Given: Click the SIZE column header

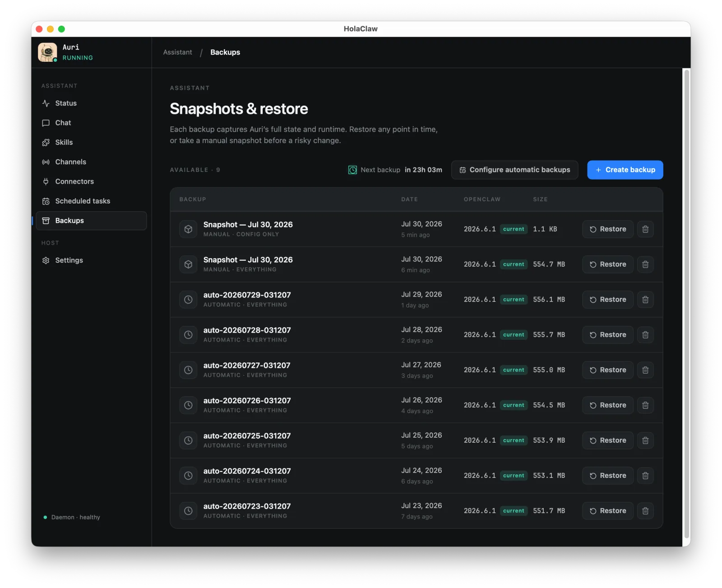Looking at the screenshot, I should pos(540,199).
